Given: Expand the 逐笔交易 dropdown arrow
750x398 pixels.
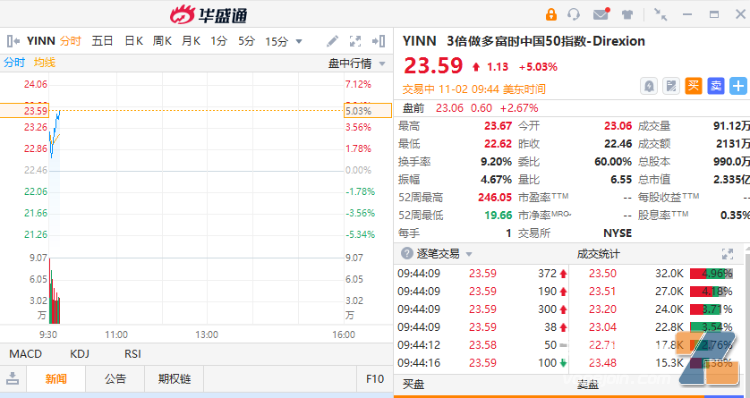Looking at the screenshot, I should (x=469, y=254).
